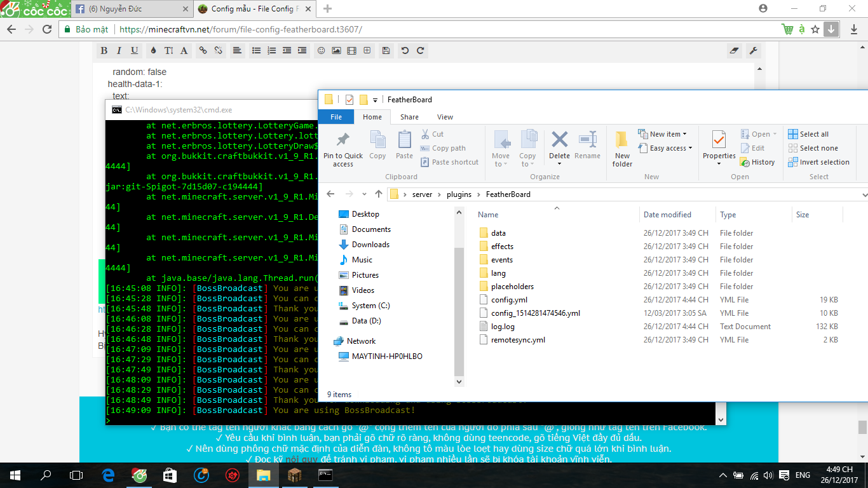Click the New folder ribbon icon

coord(622,149)
